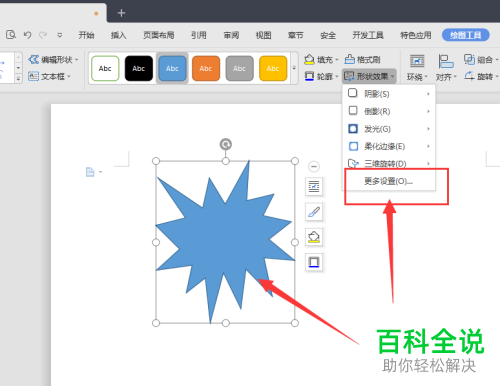500x386 pixels.
Task: Select the blue explosion star shape
Action: point(224,241)
